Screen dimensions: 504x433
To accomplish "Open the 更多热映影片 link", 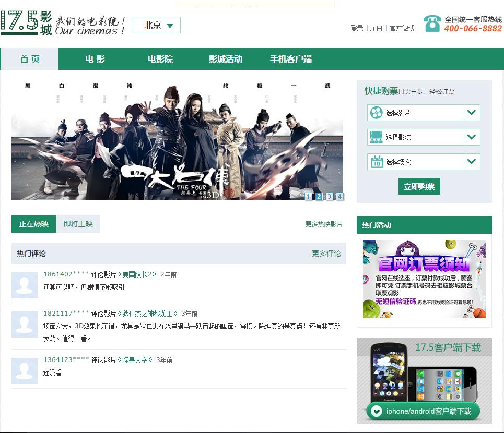I will click(x=324, y=224).
